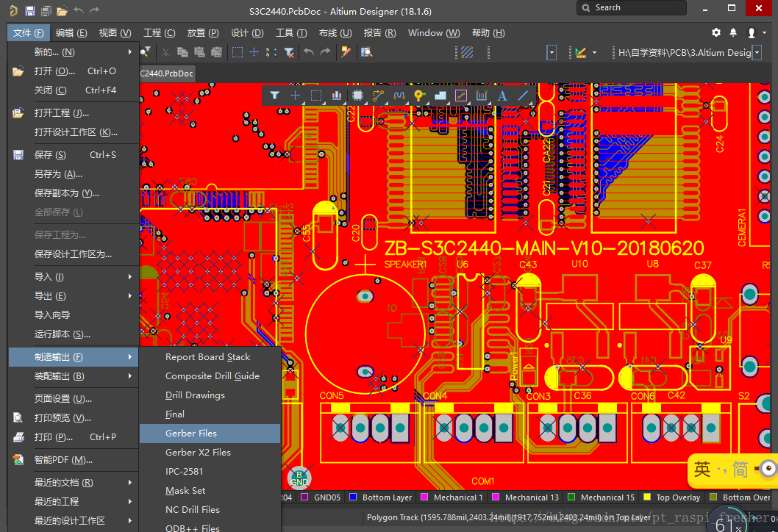Click the Move Objects cross in Active Bar
Screen dimensions: 778x532
[x=295, y=96]
